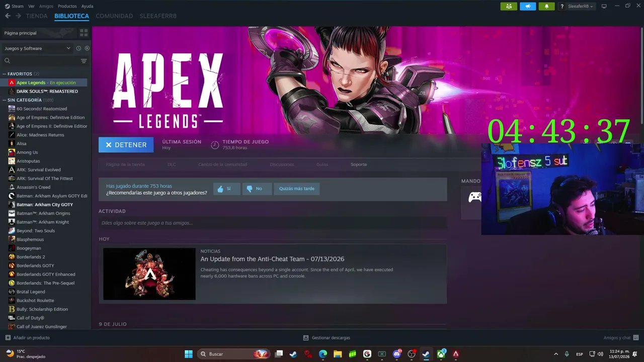The width and height of the screenshot is (644, 362).
Task: Click the library search field
Action: pyautogui.click(x=40, y=61)
